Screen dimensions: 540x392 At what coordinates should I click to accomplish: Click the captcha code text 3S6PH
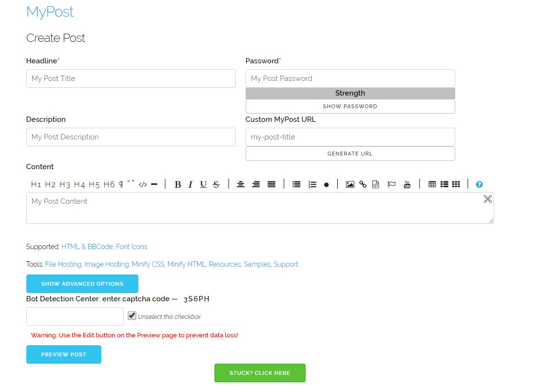196,299
